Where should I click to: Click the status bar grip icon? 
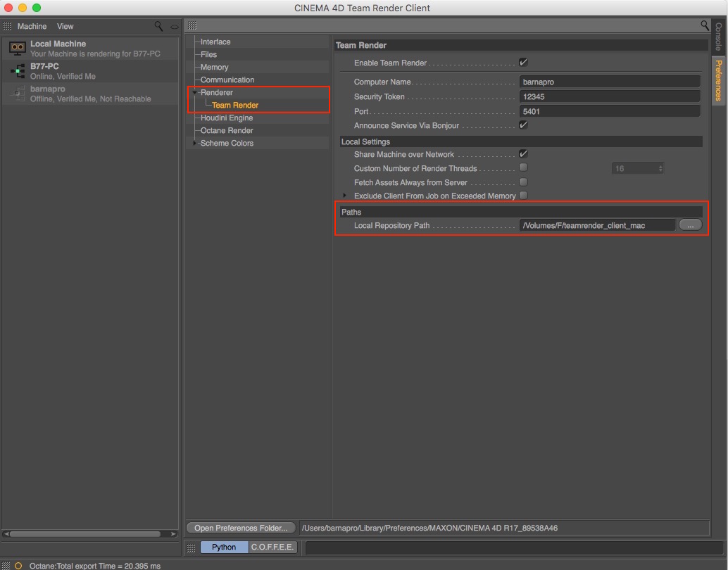coord(6,566)
